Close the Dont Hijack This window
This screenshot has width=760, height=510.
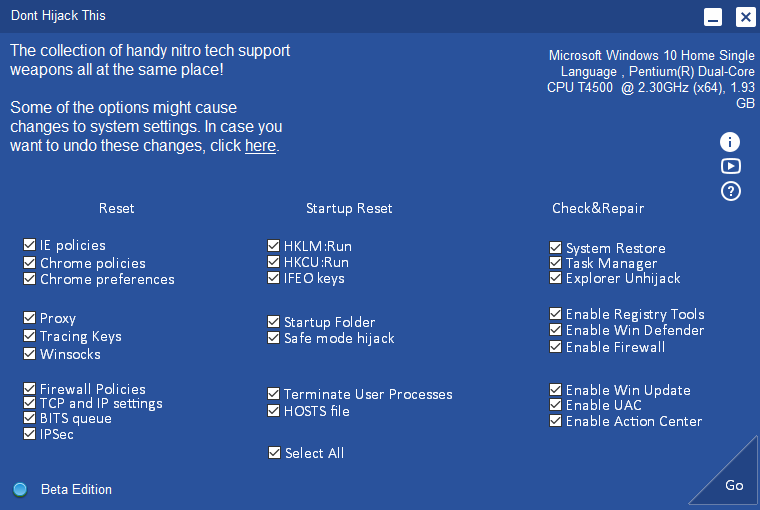[745, 17]
